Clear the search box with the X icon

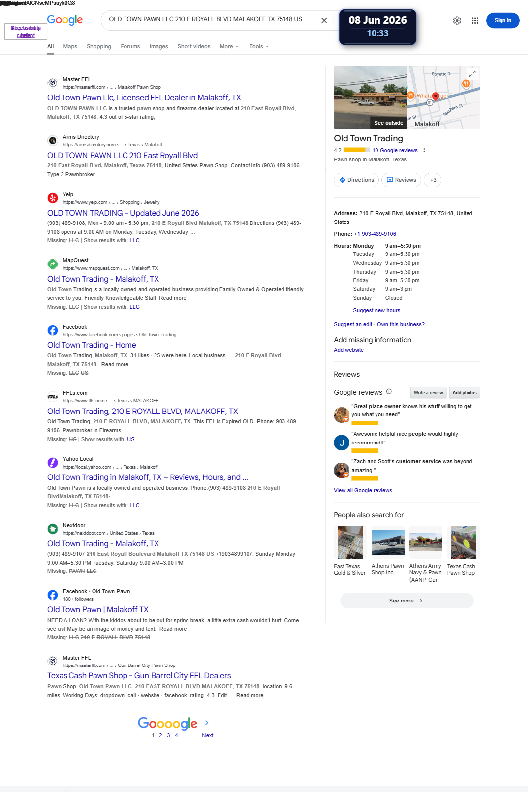(x=324, y=20)
